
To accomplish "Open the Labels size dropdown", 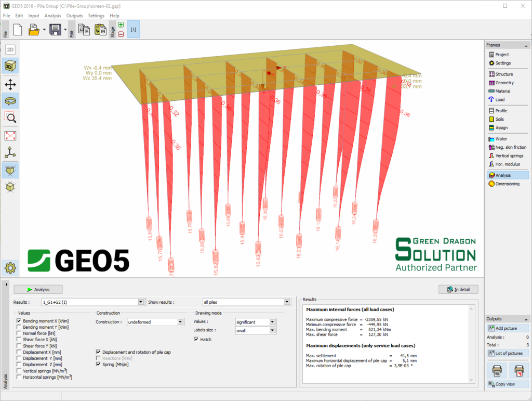I will (x=272, y=330).
